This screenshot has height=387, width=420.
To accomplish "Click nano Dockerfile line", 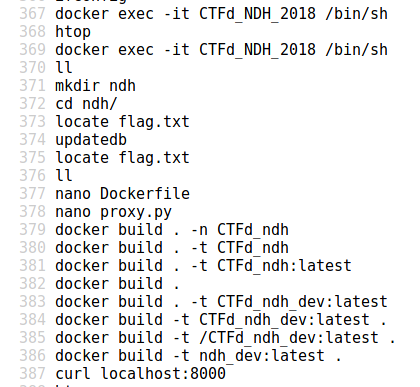I will tap(122, 194).
